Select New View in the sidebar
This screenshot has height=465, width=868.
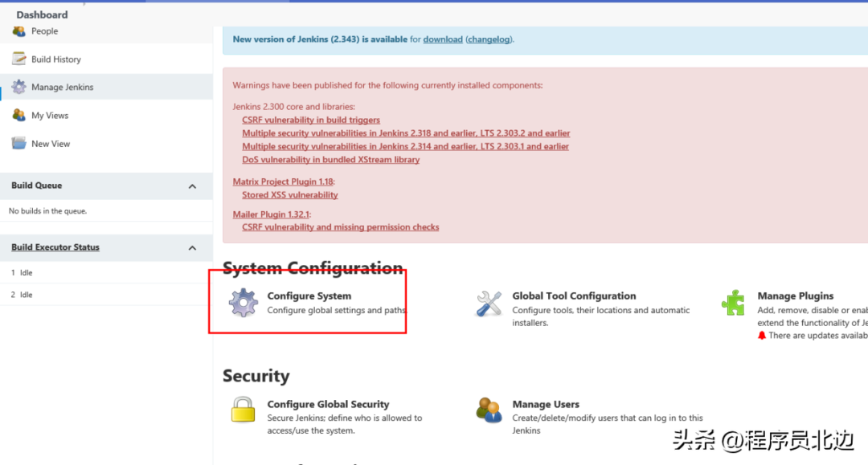(51, 144)
